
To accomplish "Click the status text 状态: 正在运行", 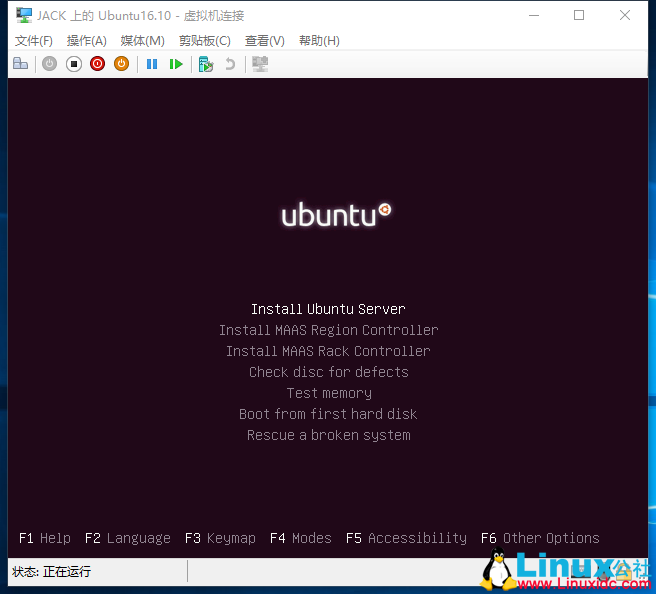I will click(51, 571).
